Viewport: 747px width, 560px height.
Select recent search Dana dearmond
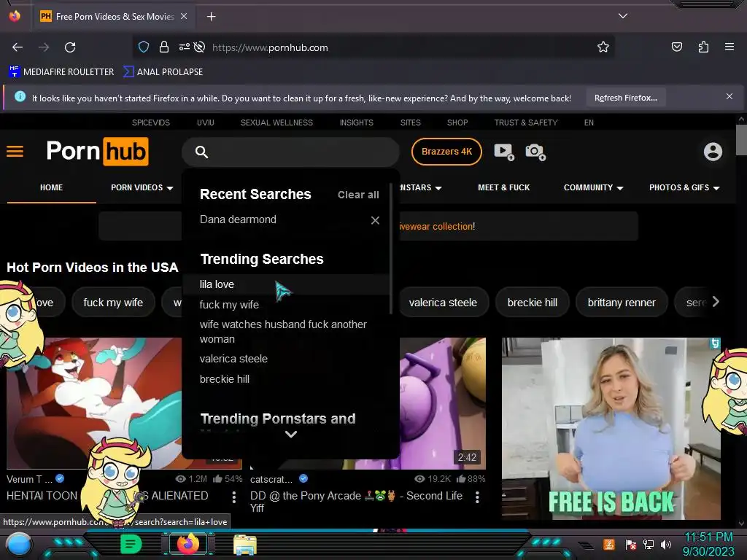pyautogui.click(x=238, y=219)
